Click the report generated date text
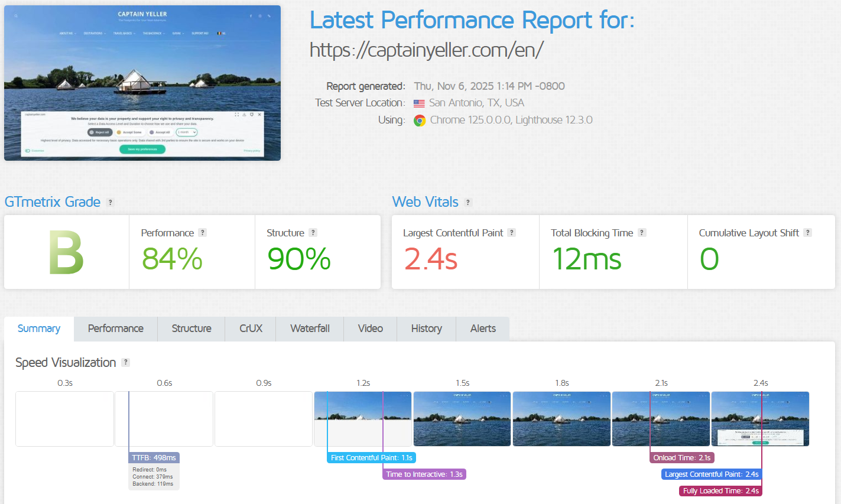841x504 pixels. pyautogui.click(x=489, y=86)
